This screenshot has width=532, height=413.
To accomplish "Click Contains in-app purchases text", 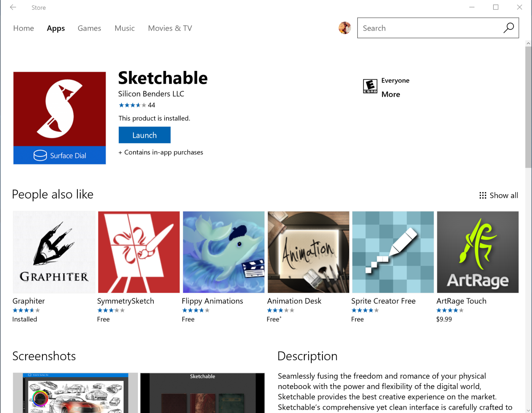I will point(161,152).
